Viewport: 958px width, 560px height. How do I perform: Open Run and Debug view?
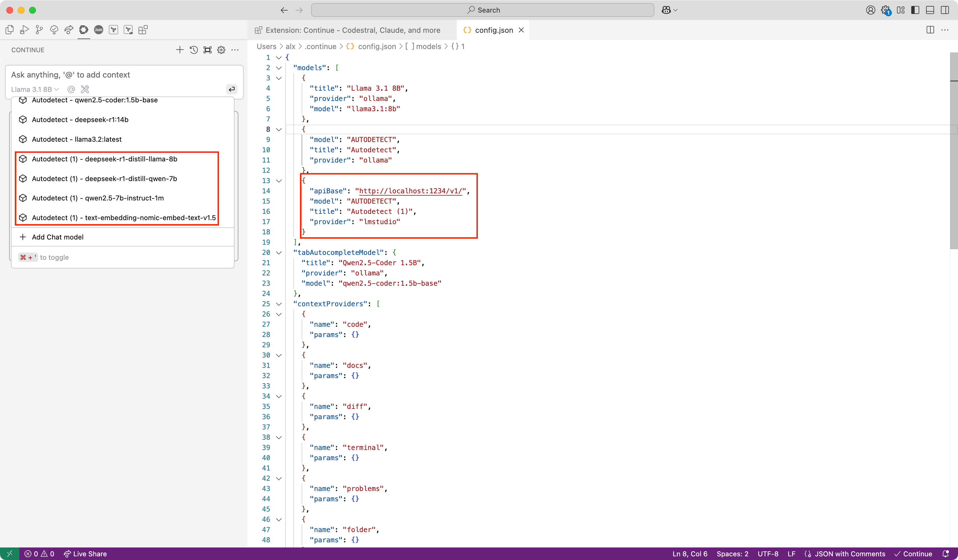click(24, 30)
